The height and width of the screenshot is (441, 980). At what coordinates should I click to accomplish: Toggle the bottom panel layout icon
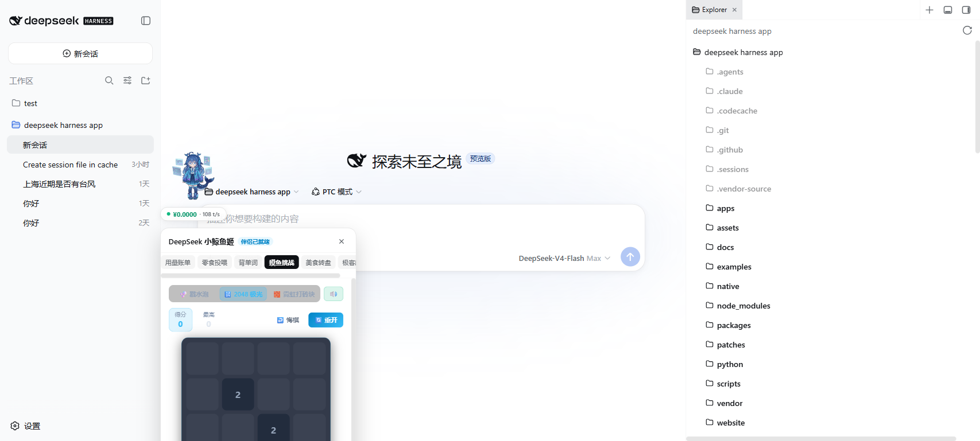click(948, 10)
